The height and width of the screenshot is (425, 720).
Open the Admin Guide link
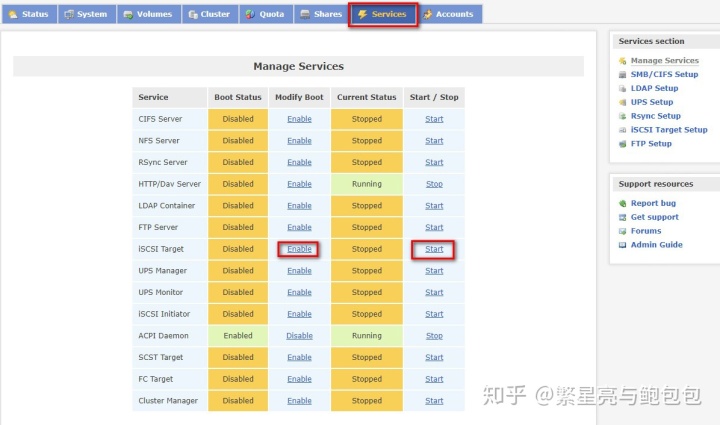(657, 245)
